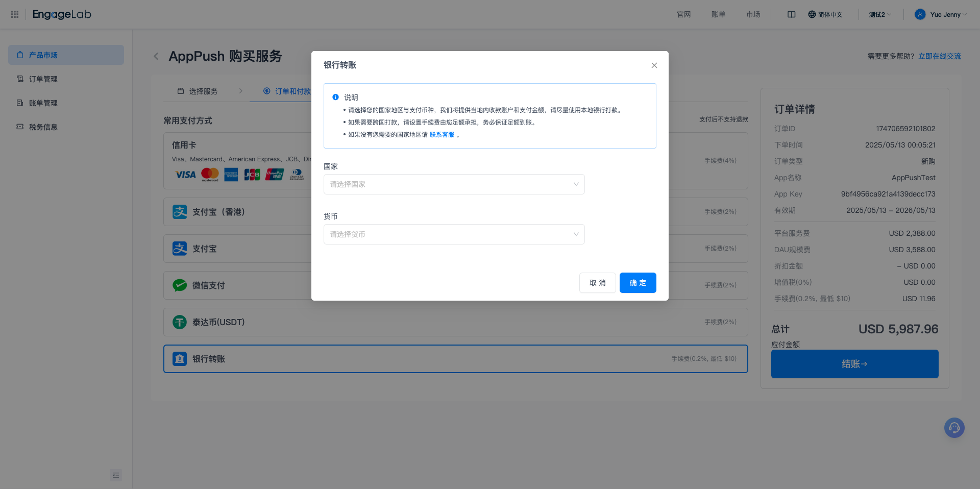Select the 银行转账 payment option

coord(456,359)
